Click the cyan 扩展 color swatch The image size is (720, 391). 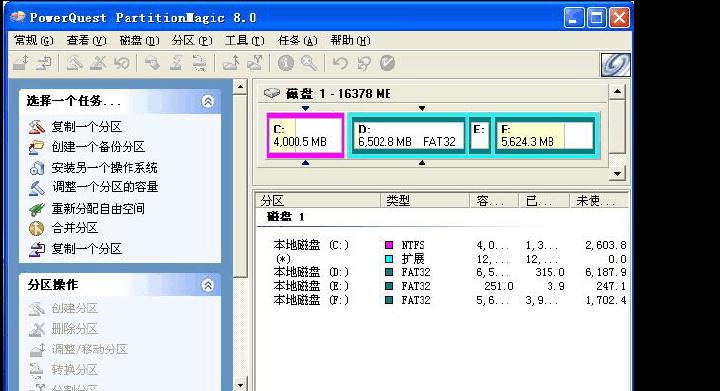coord(389,259)
